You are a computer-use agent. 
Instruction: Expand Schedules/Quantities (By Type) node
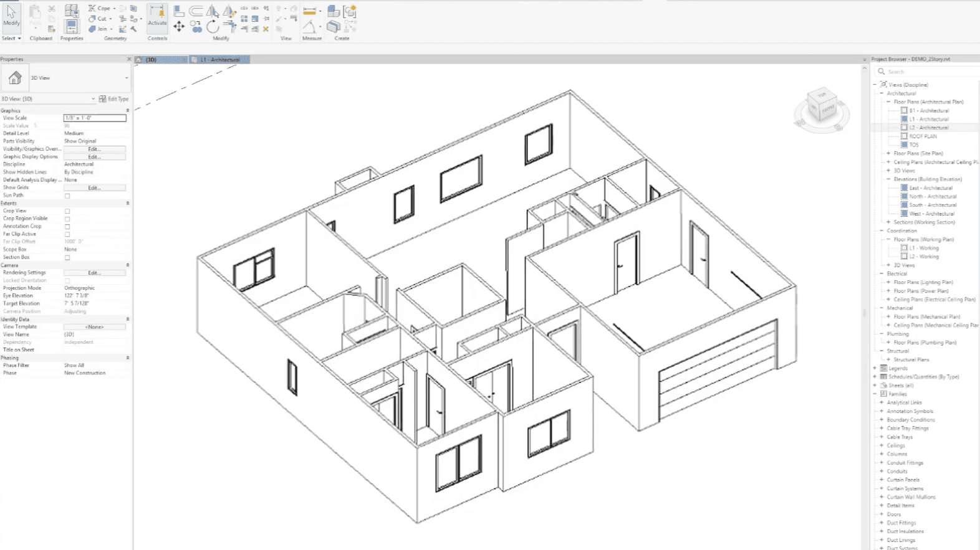875,377
